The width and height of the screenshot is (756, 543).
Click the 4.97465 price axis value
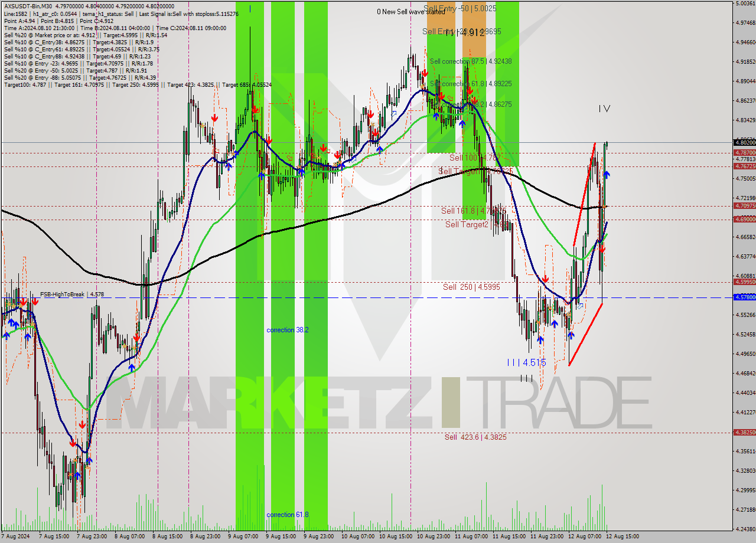click(x=745, y=22)
